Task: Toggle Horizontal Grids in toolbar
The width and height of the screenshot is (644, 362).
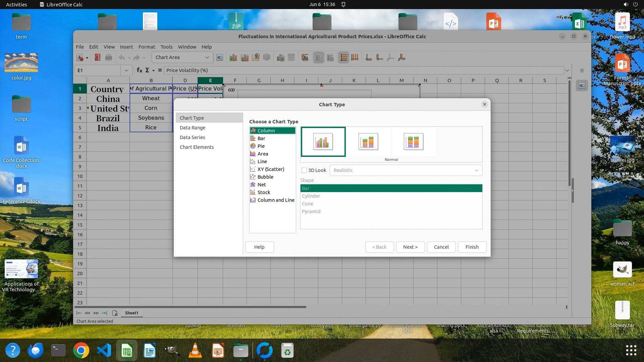Action: click(343, 58)
